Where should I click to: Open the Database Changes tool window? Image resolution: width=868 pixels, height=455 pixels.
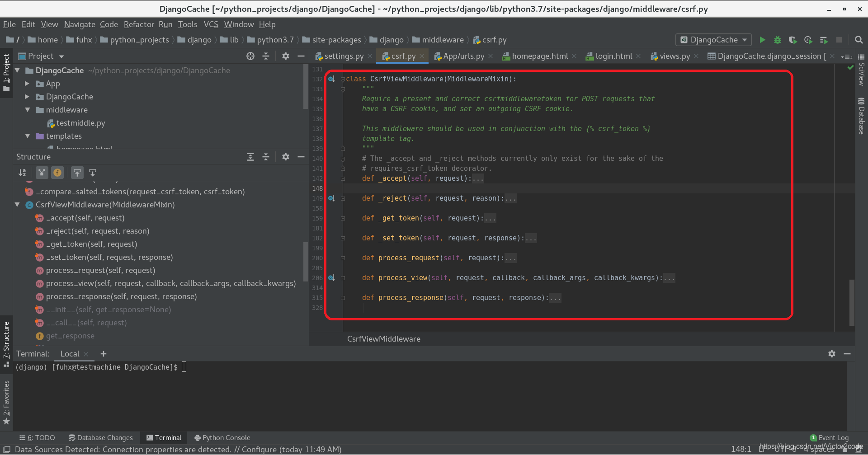(x=101, y=438)
